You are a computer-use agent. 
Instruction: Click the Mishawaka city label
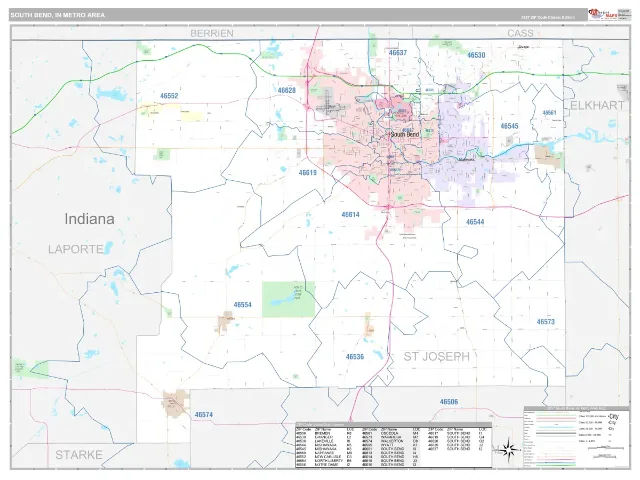466,160
